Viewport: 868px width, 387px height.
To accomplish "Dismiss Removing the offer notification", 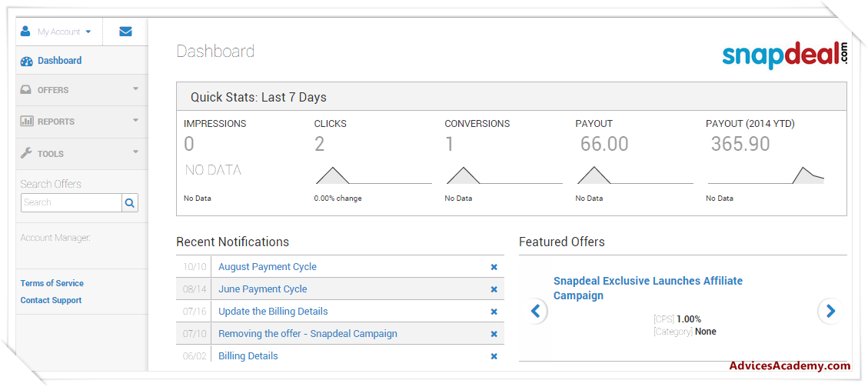I will pos(494,334).
